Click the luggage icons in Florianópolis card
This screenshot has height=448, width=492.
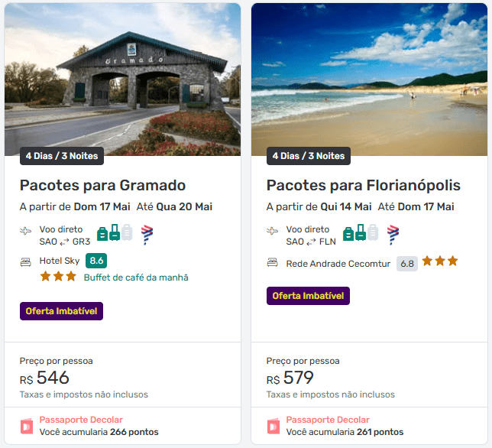point(361,233)
